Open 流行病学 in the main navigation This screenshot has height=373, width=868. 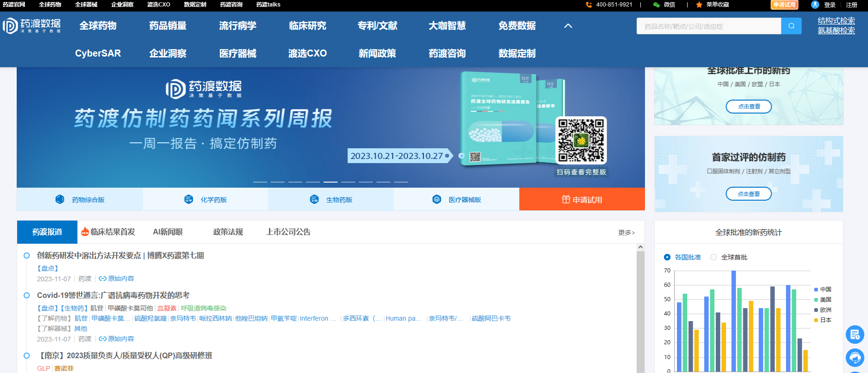point(238,26)
